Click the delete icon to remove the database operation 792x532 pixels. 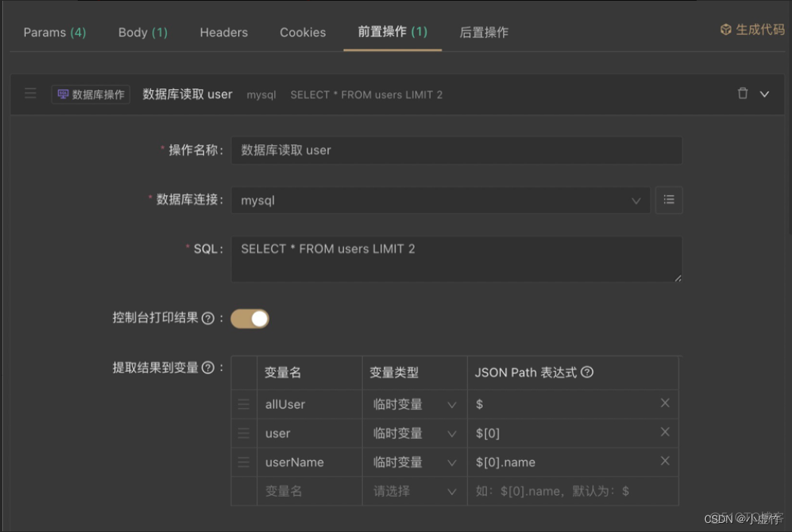(744, 94)
